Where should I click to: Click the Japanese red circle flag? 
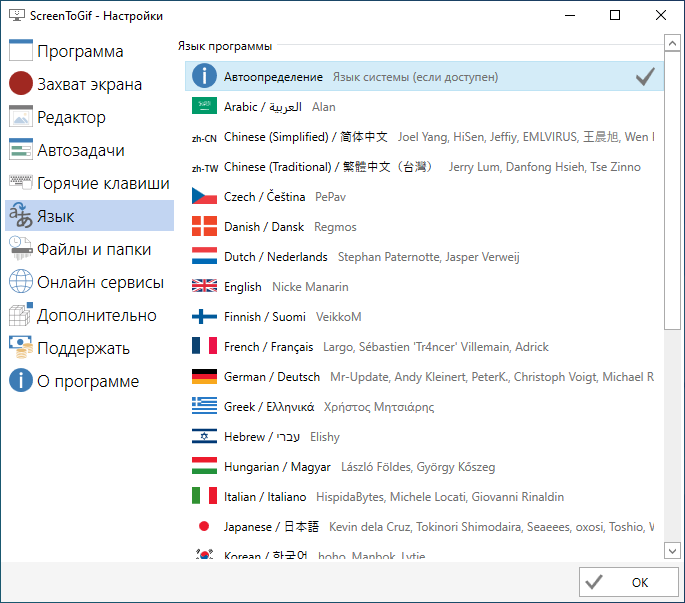pos(204,526)
